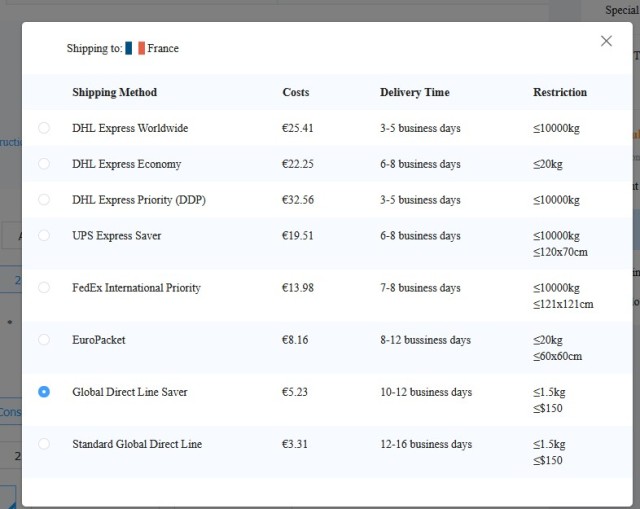Click the Restriction column header
Image resolution: width=640 pixels, height=509 pixels.
pyautogui.click(x=560, y=92)
